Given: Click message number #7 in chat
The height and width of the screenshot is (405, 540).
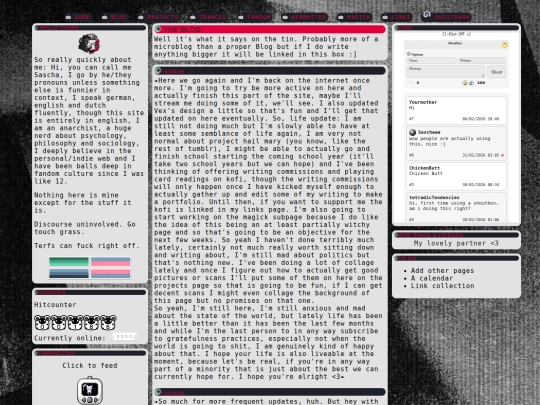Looking at the screenshot, I should (x=411, y=119).
